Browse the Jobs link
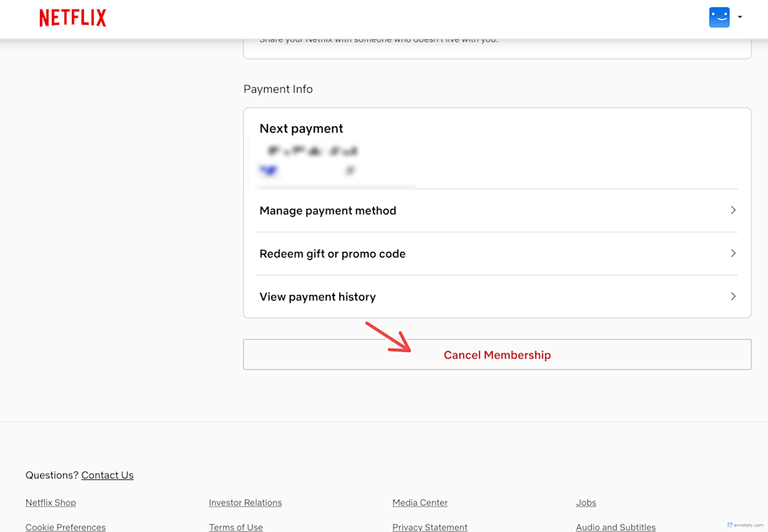Screen dimensions: 768x532 586,502
